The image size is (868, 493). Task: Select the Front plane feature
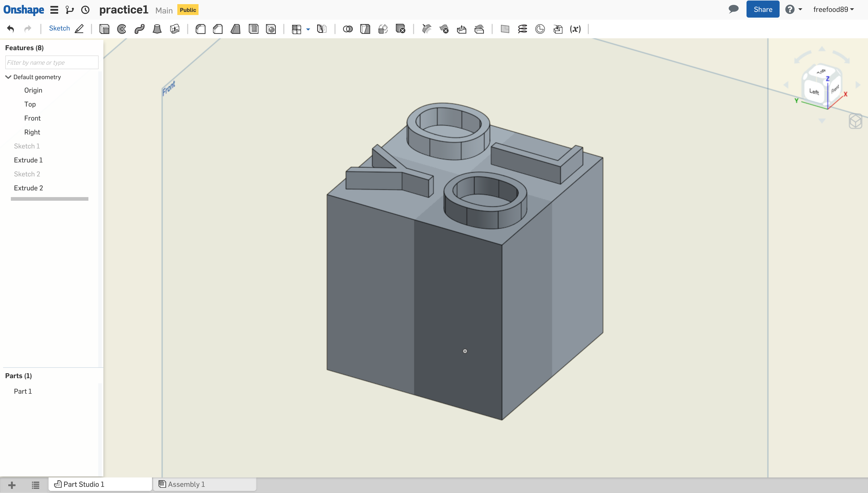tap(32, 118)
